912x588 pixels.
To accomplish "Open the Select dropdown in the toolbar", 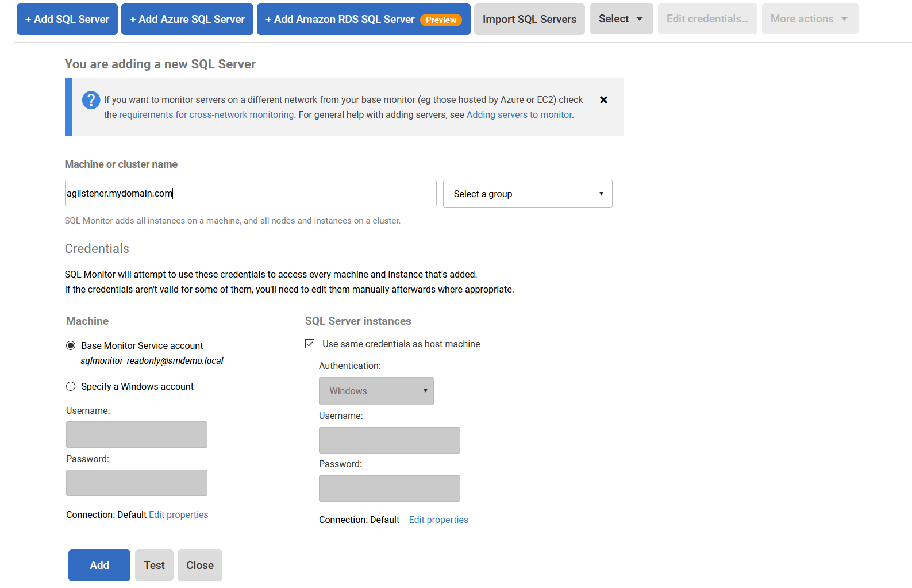I will click(621, 19).
